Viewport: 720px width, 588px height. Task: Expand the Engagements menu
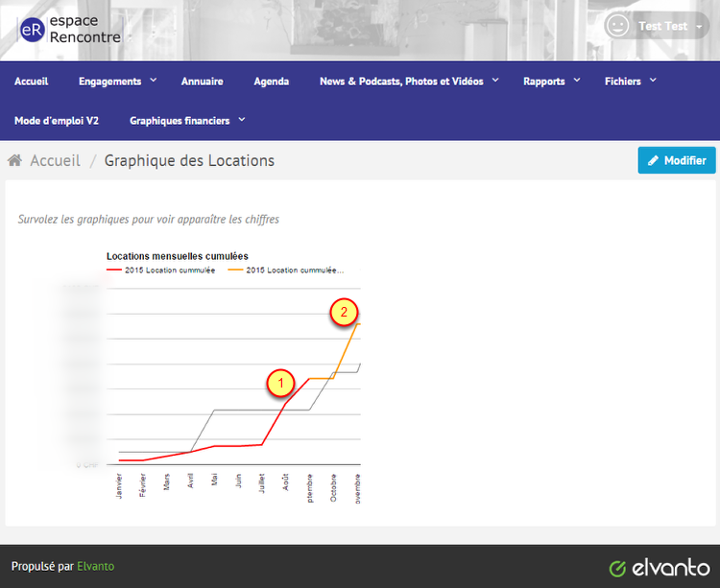click(116, 82)
